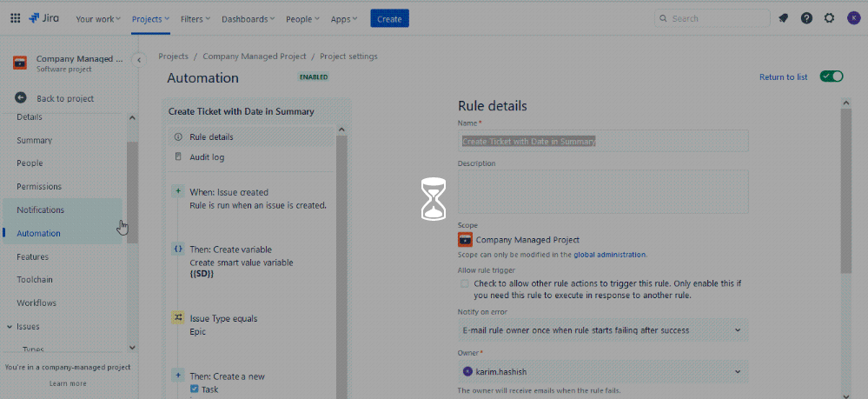Viewport: 868px width, 399px height.
Task: Open Toolchain in the sidebar
Action: (35, 280)
